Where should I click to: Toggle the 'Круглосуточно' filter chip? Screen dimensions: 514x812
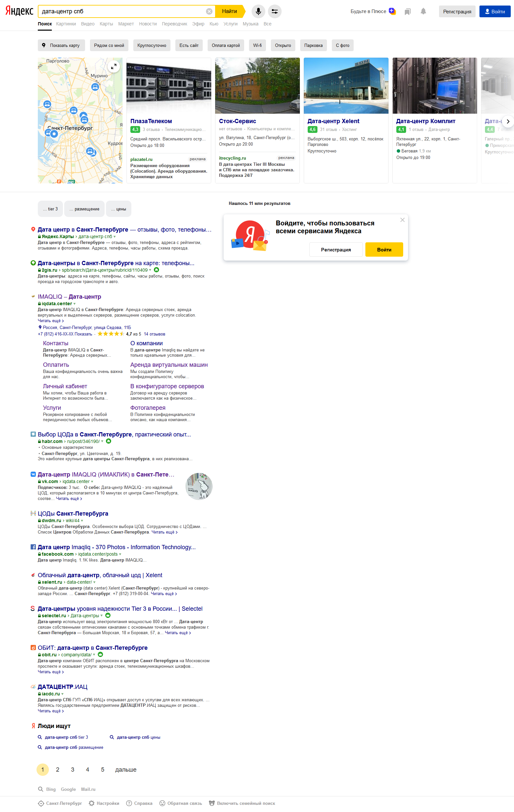click(x=152, y=45)
